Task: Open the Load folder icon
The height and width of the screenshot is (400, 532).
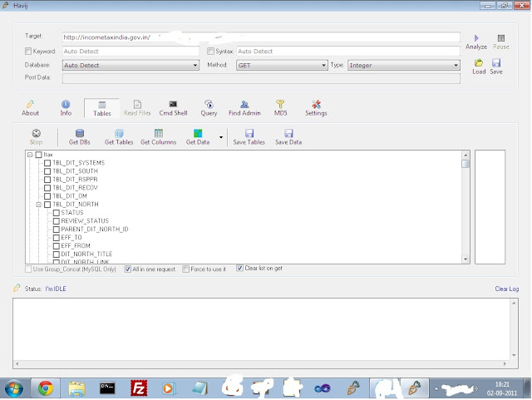Action: 479,62
